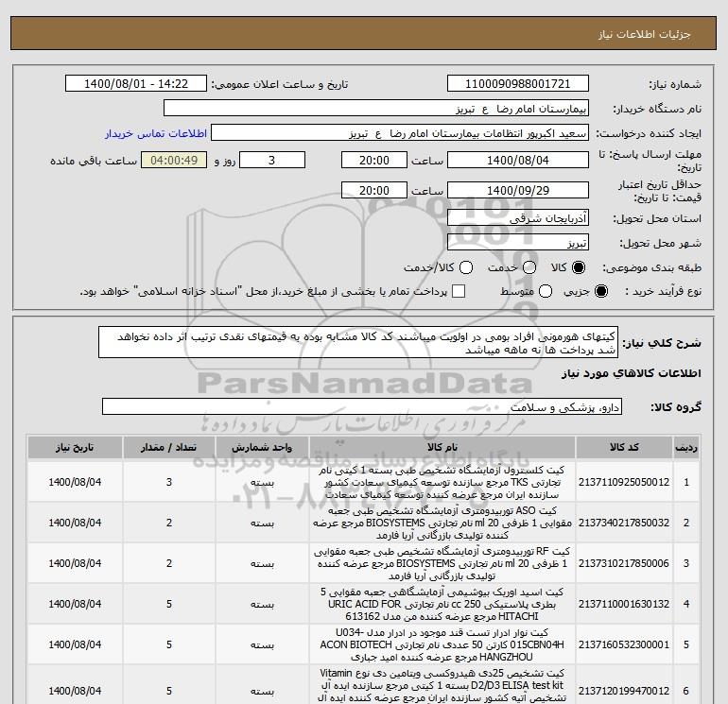Click the تعداد / مقدار column header

click(169, 448)
